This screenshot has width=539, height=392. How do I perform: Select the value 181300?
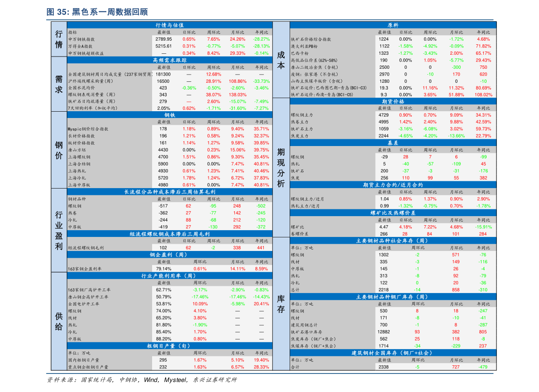click(163, 74)
